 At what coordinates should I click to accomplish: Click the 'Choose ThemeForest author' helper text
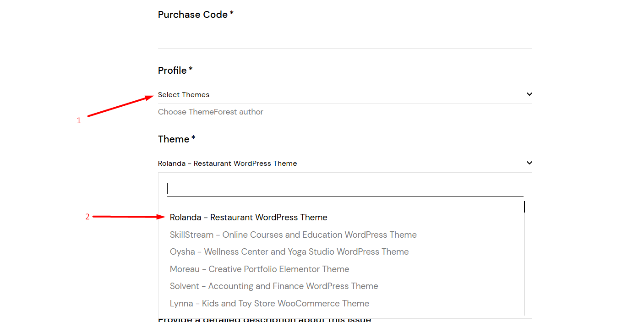click(x=211, y=112)
